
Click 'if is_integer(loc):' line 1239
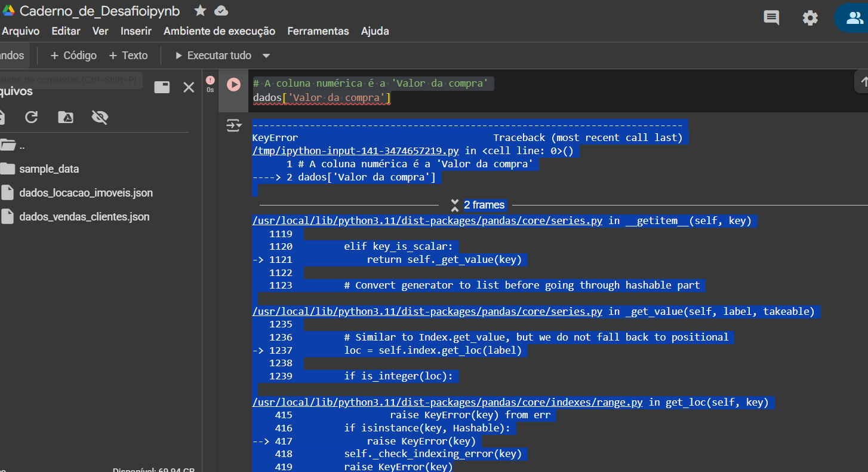pos(399,376)
